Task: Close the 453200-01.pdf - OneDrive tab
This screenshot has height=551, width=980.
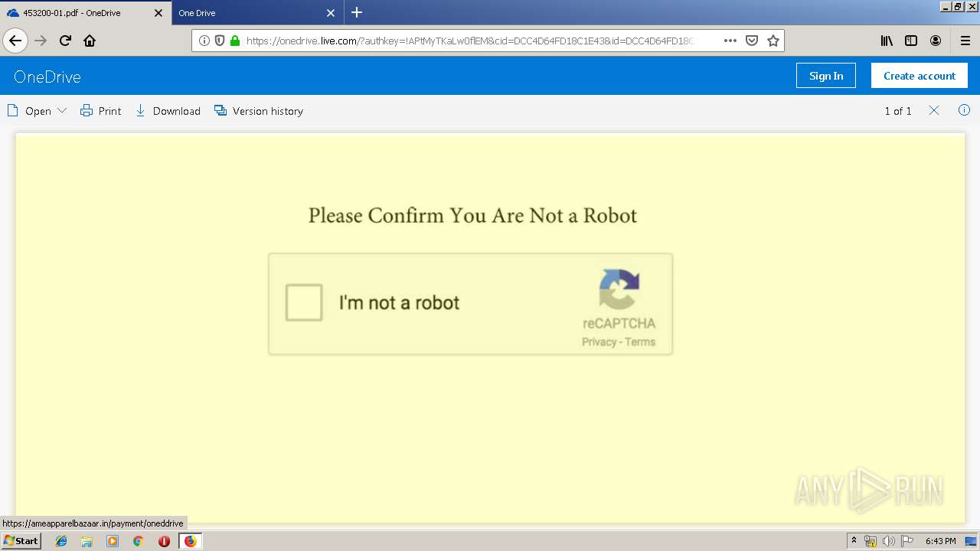Action: [158, 13]
